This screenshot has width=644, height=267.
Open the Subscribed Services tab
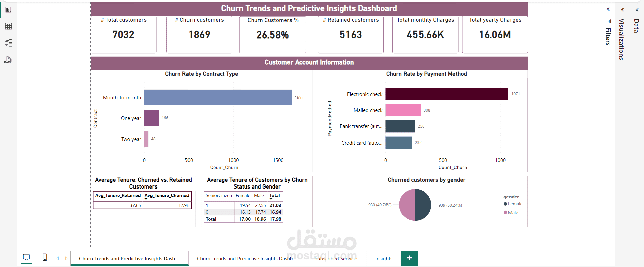tap(336, 258)
